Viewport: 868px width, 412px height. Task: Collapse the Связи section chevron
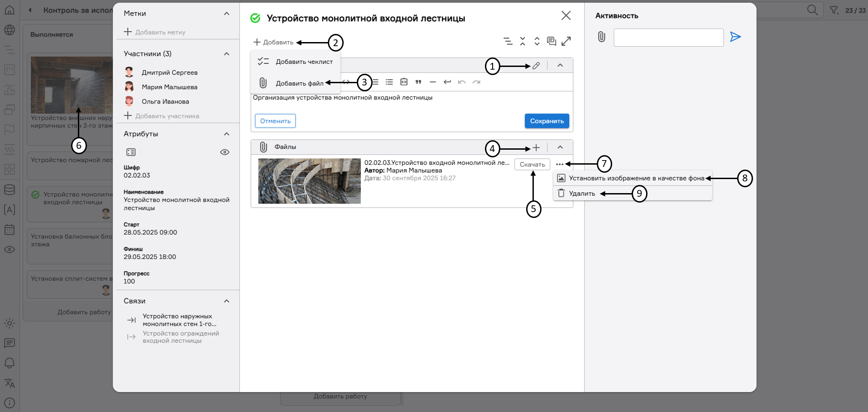click(x=226, y=301)
